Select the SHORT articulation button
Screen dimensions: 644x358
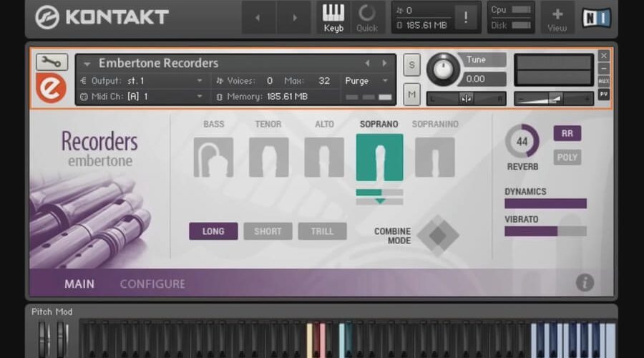point(268,231)
